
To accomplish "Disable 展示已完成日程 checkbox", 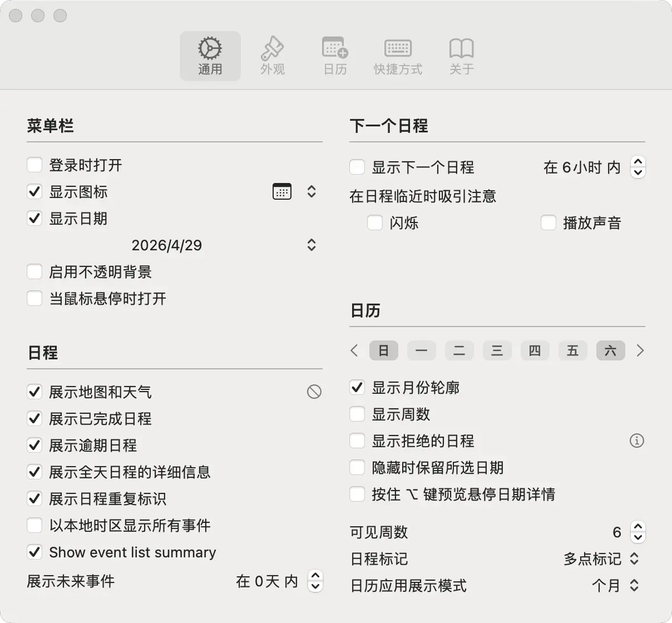I will 34,419.
